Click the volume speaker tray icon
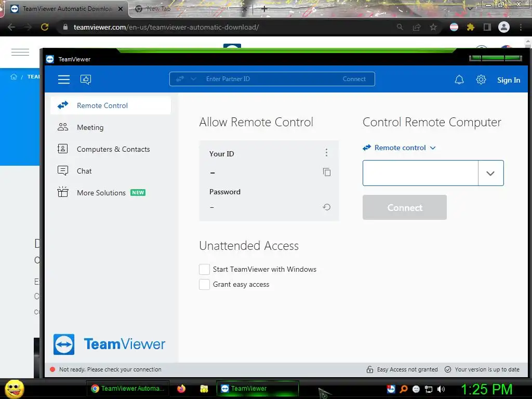Viewport: 532px width, 399px height. coord(441,389)
